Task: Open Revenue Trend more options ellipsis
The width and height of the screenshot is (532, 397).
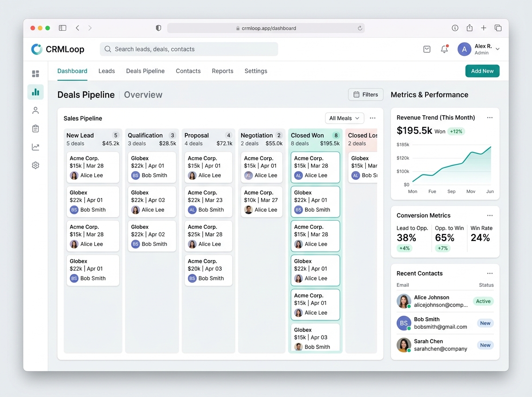Action: pyautogui.click(x=490, y=117)
